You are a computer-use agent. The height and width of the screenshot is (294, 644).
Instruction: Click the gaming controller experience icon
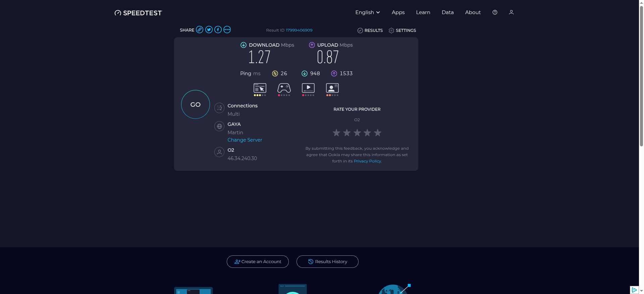(x=284, y=88)
